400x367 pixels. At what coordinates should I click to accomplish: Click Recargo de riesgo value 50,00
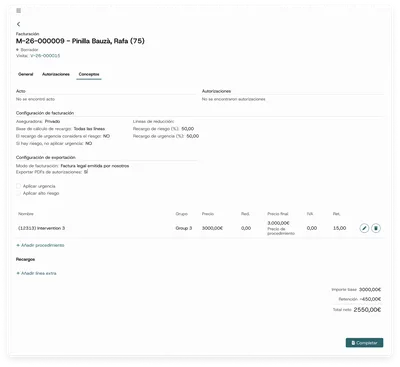tap(188, 129)
